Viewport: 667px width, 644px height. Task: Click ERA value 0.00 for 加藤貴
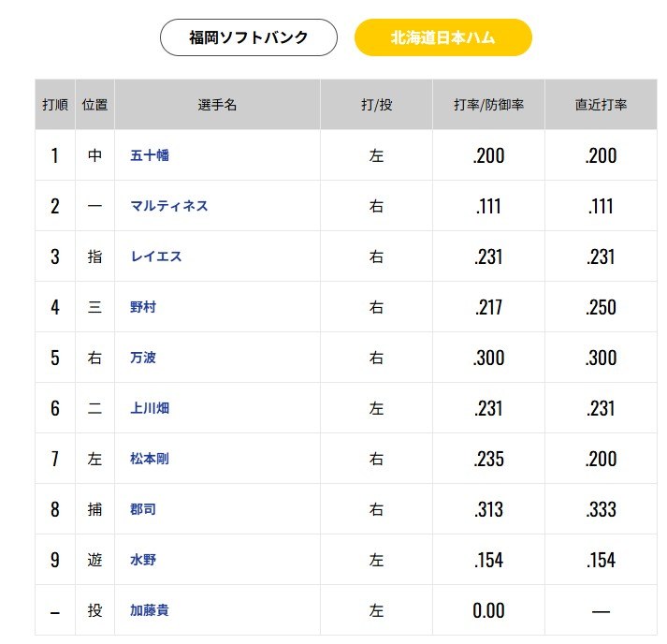point(488,610)
